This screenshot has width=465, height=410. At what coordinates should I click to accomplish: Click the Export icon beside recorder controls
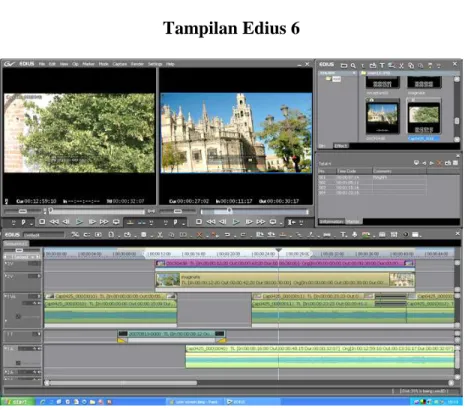(x=292, y=222)
